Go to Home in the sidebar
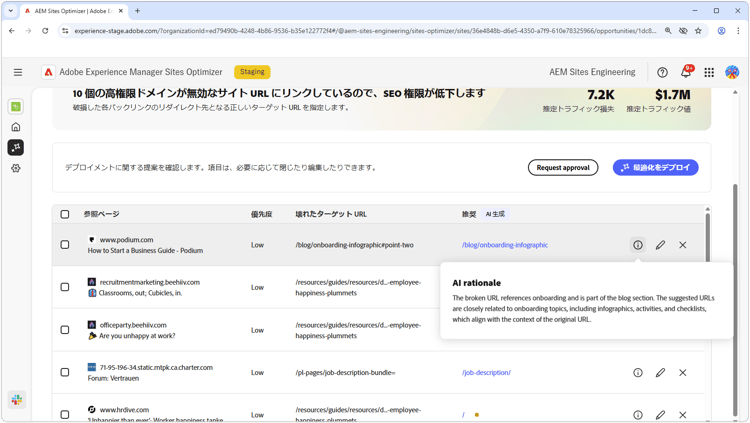Image resolution: width=750 pixels, height=423 pixels. point(16,127)
